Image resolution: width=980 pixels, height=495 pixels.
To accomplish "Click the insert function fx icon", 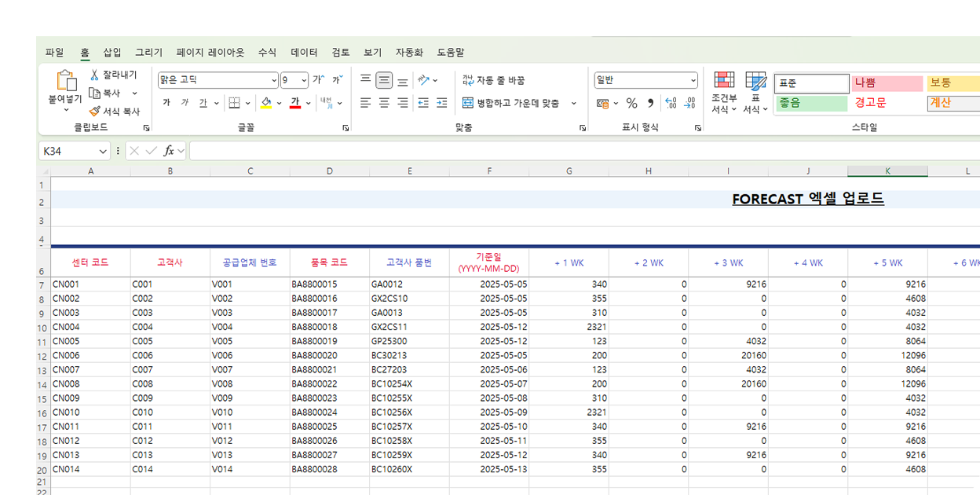I will [169, 151].
